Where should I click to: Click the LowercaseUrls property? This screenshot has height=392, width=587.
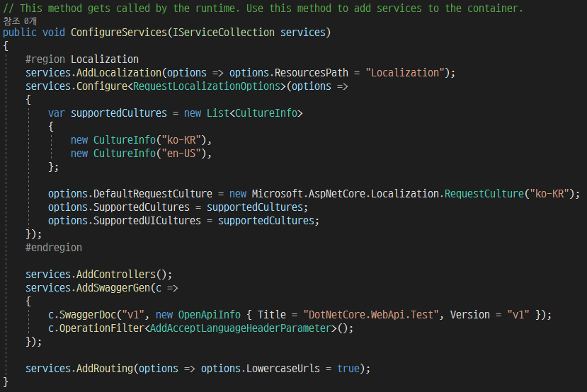(x=283, y=369)
